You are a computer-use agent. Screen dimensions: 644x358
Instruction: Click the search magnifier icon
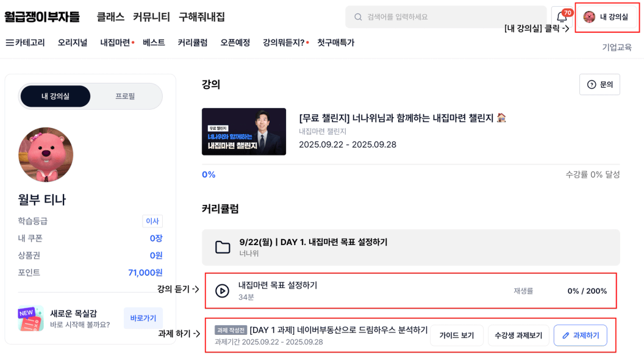pyautogui.click(x=358, y=17)
